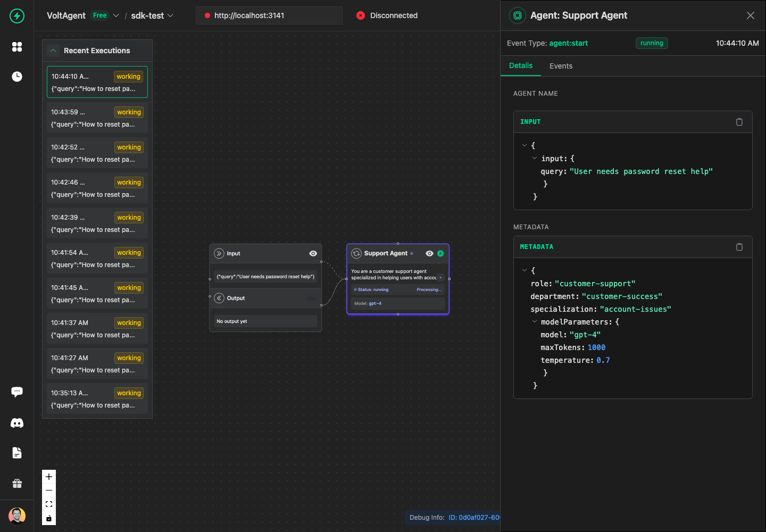Click the agent:start event type text
The image size is (766, 532).
tap(569, 43)
